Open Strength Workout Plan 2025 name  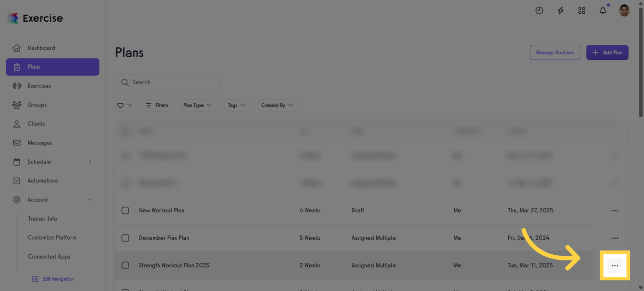pyautogui.click(x=174, y=266)
